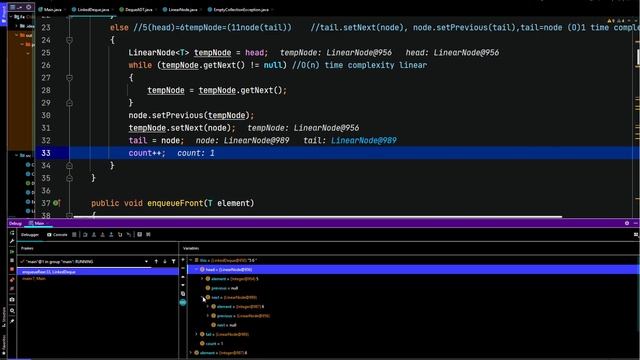The width and height of the screenshot is (640, 360).
Task: Select the enqueueRear:33 LinkedDeque stack frame
Action: pos(98,272)
